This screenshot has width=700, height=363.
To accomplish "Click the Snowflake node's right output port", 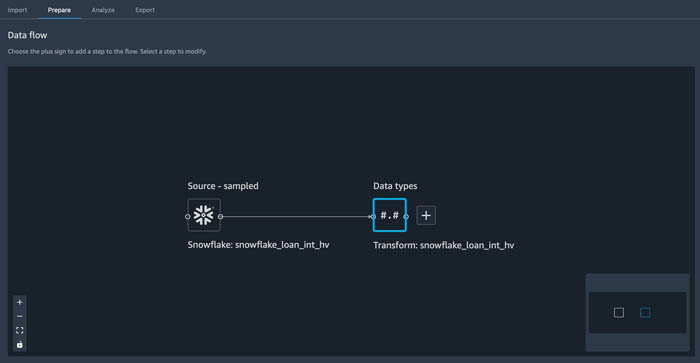I will (x=221, y=217).
